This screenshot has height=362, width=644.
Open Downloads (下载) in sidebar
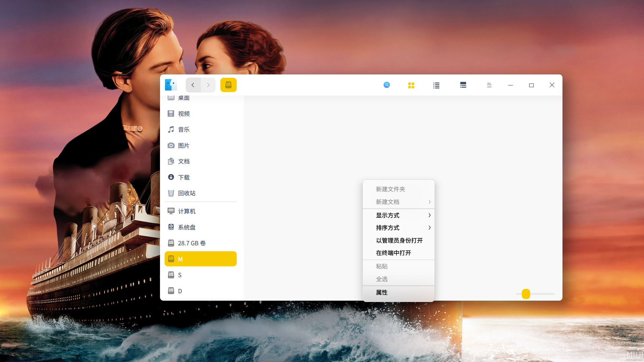point(183,177)
